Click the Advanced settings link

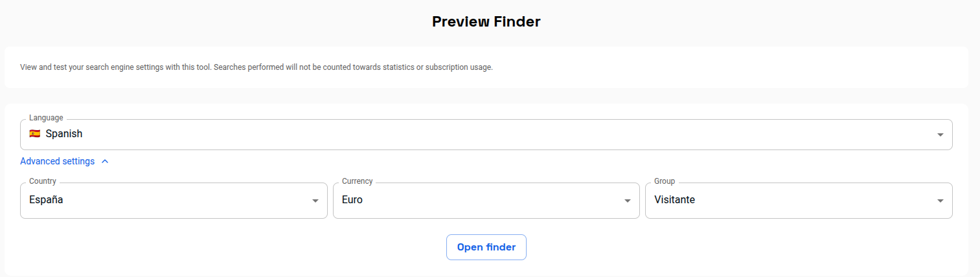(58, 161)
